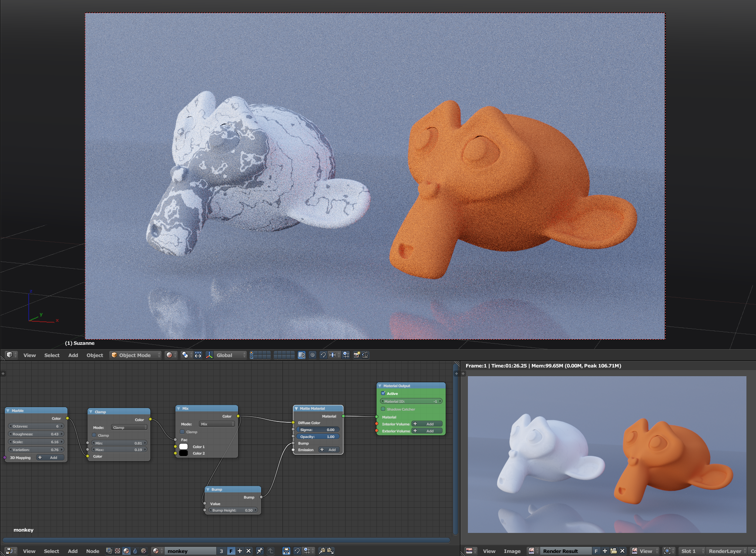Click Add button for 3D Mapping in Marble node

click(50, 458)
